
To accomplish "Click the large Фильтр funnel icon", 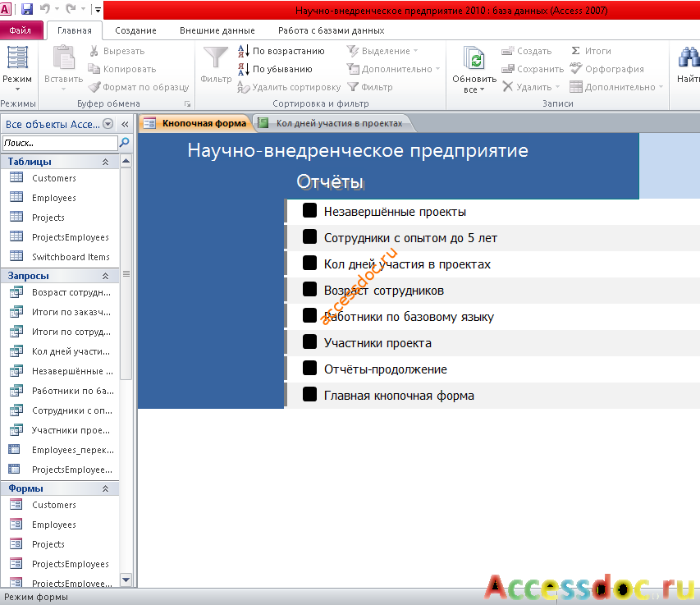I will (216, 58).
